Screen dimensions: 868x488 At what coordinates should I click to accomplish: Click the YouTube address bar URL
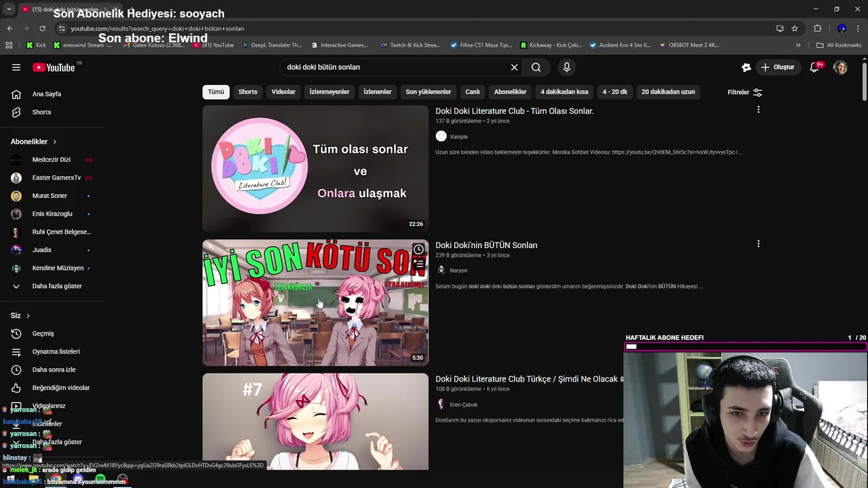pyautogui.click(x=157, y=28)
